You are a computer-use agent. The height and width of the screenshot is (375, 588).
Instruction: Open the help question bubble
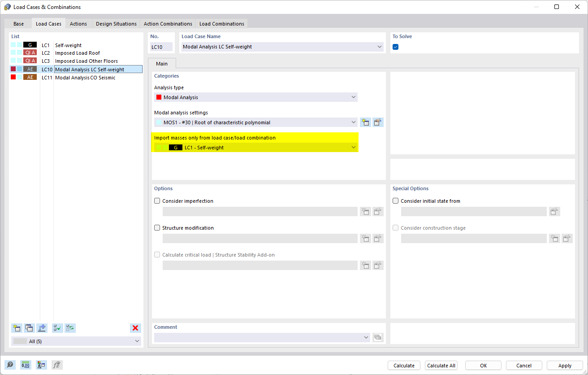10,365
